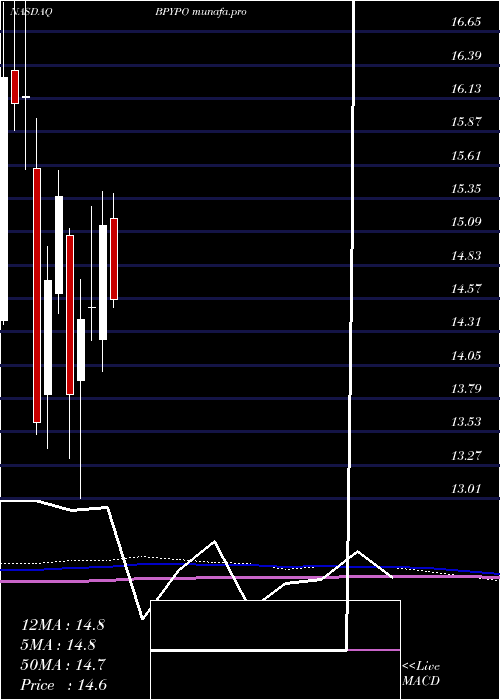The image size is (500, 700).
Task: Select the 16.39 price axis label
Action: (466, 55)
